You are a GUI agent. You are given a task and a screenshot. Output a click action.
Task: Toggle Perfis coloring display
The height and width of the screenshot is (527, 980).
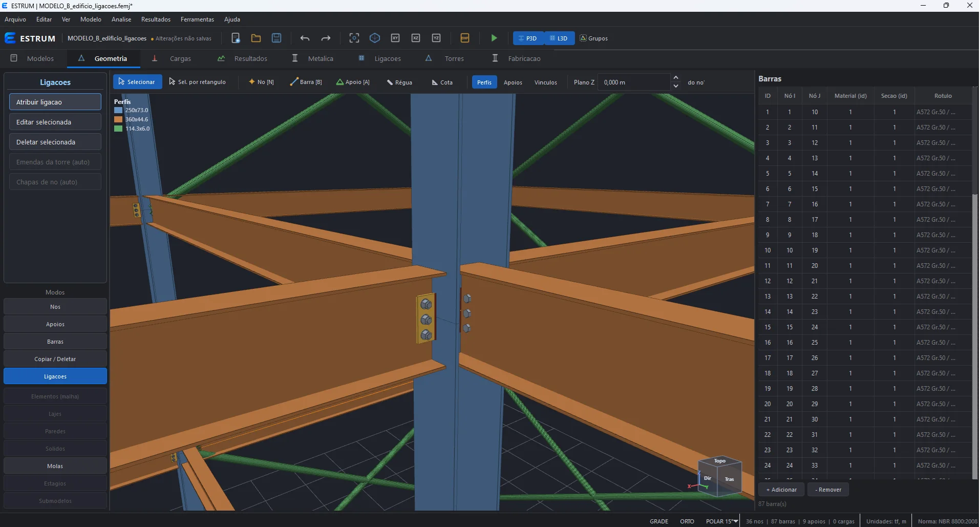click(484, 82)
